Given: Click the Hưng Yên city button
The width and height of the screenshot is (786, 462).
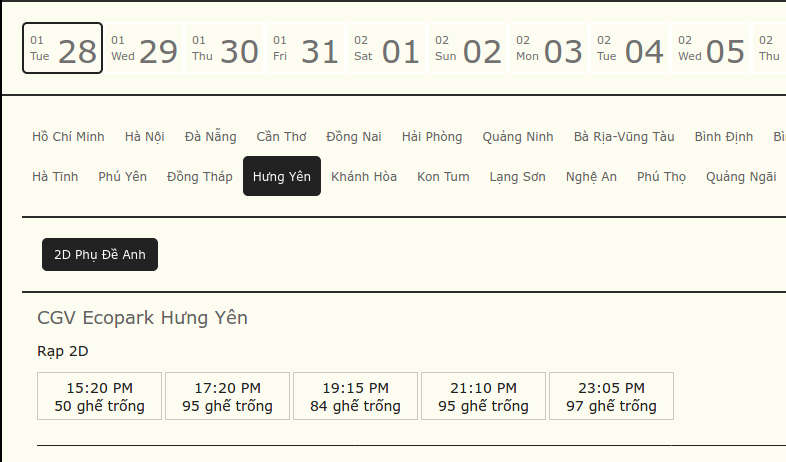Looking at the screenshot, I should [282, 177].
